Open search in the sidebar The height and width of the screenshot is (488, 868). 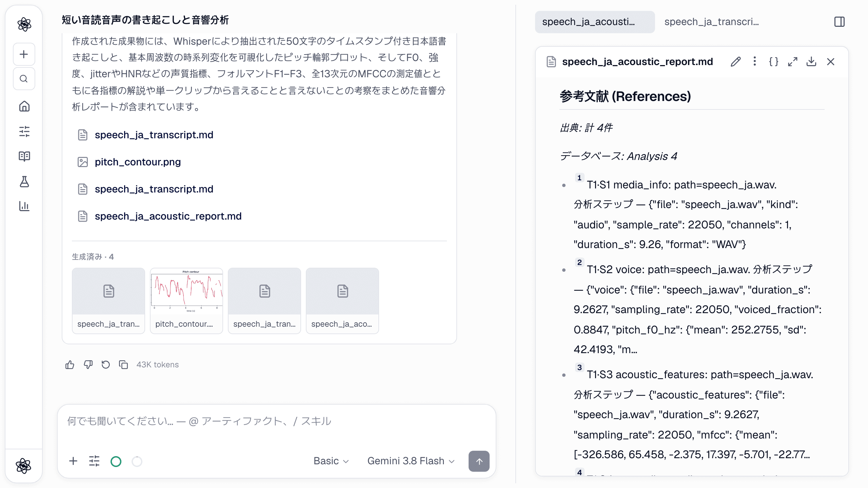tap(24, 79)
